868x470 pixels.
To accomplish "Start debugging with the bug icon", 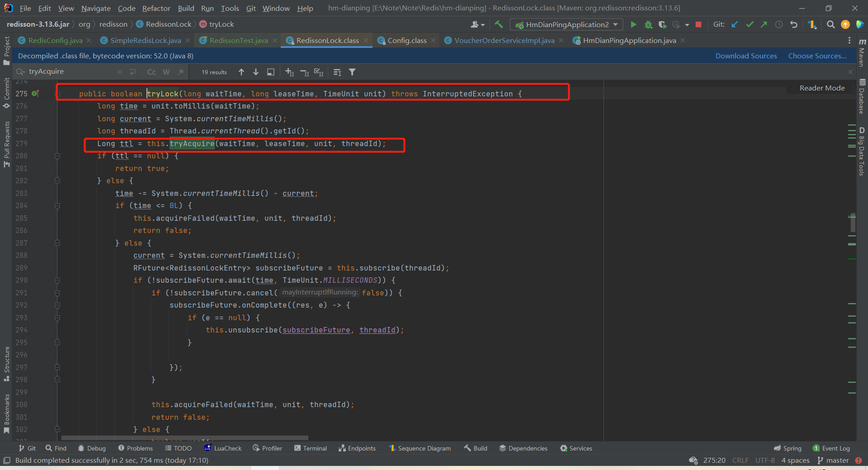I will (648, 24).
